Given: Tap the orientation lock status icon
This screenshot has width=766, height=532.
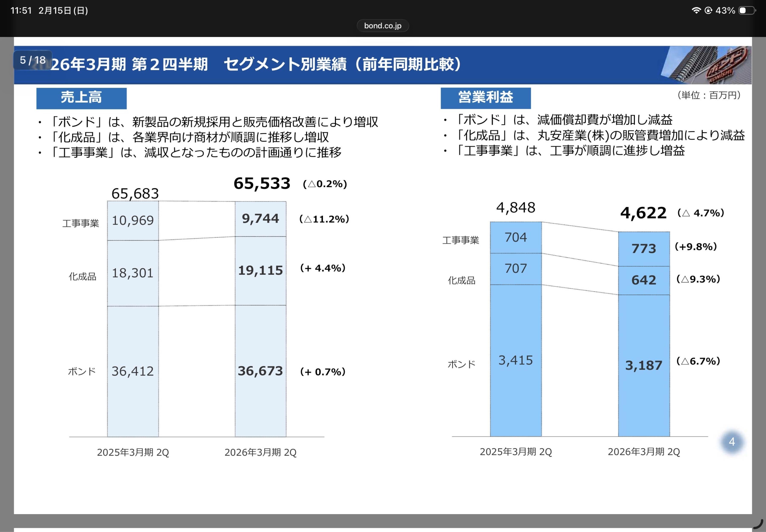Looking at the screenshot, I should (x=708, y=10).
